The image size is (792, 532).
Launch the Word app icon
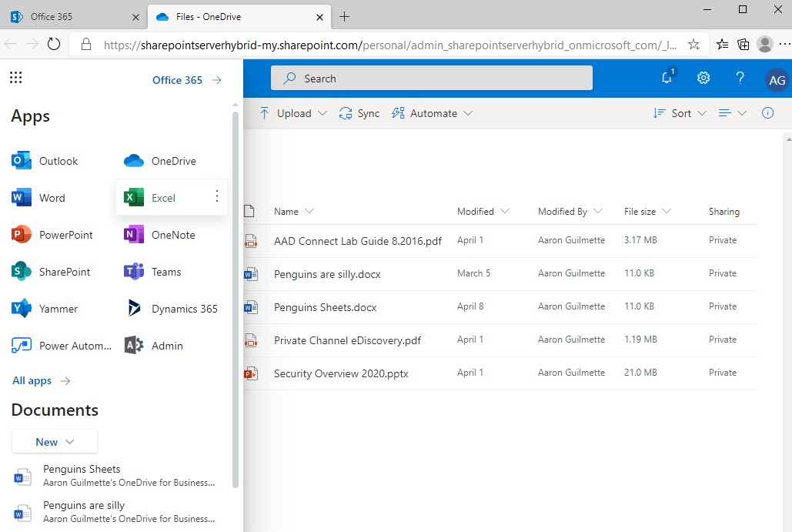tap(22, 198)
